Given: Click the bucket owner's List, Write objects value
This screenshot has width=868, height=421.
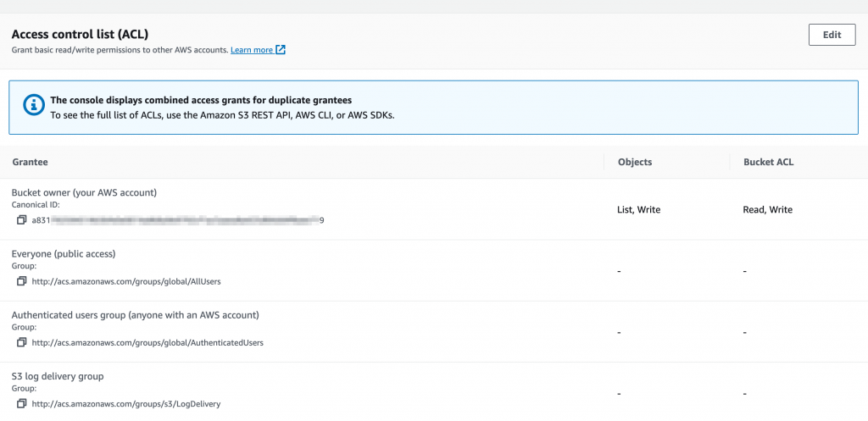Looking at the screenshot, I should pyautogui.click(x=639, y=209).
